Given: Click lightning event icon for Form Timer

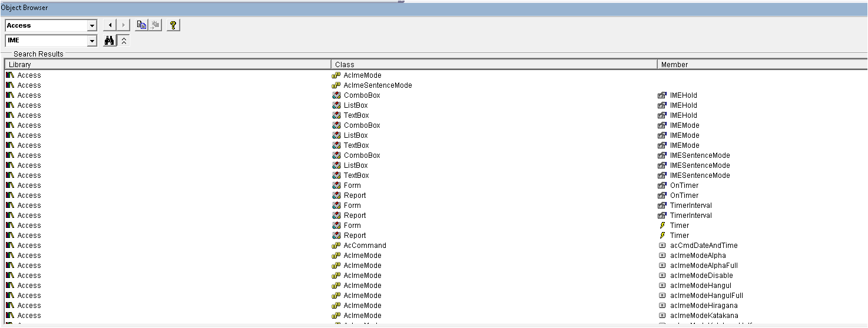Looking at the screenshot, I should (x=662, y=226).
